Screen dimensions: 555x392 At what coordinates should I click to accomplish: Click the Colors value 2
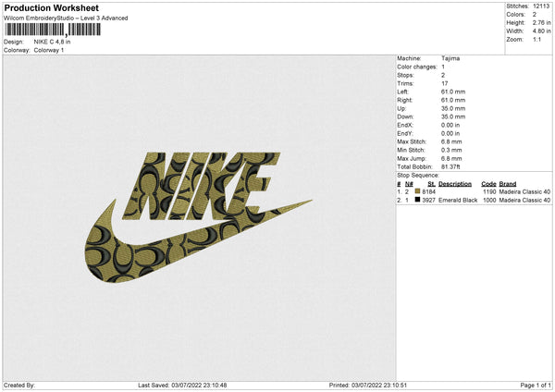pyautogui.click(x=535, y=15)
